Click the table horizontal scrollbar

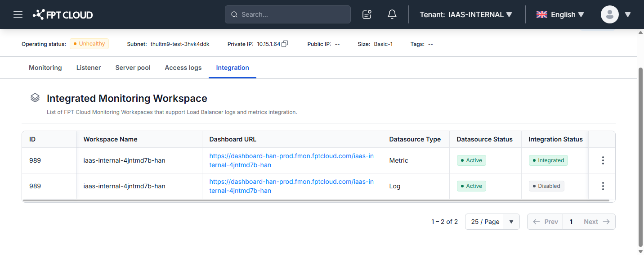[x=316, y=200]
